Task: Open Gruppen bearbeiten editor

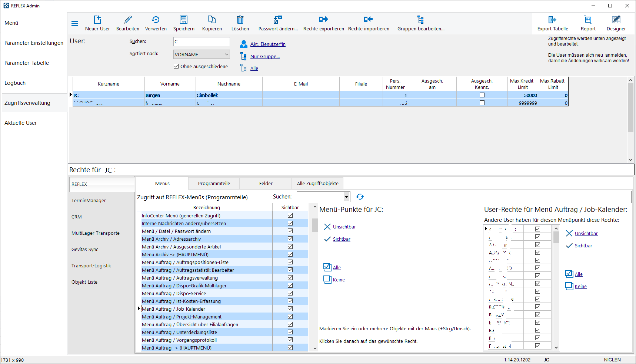Action: pyautogui.click(x=421, y=23)
